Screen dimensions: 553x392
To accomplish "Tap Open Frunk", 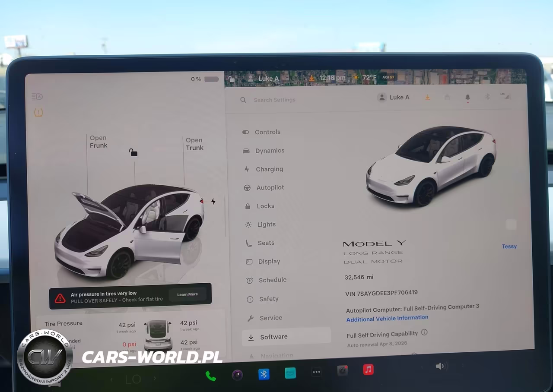I will pyautogui.click(x=99, y=142).
